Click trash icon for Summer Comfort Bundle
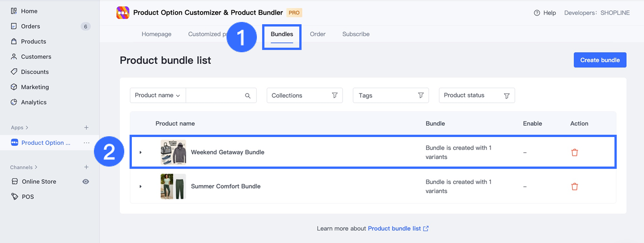644x243 pixels. coord(574,187)
